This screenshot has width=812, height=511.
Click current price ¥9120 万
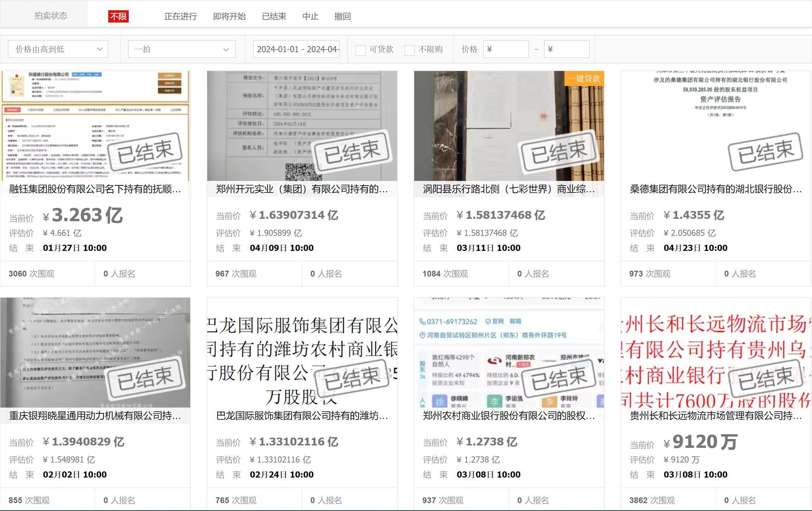pos(700,442)
